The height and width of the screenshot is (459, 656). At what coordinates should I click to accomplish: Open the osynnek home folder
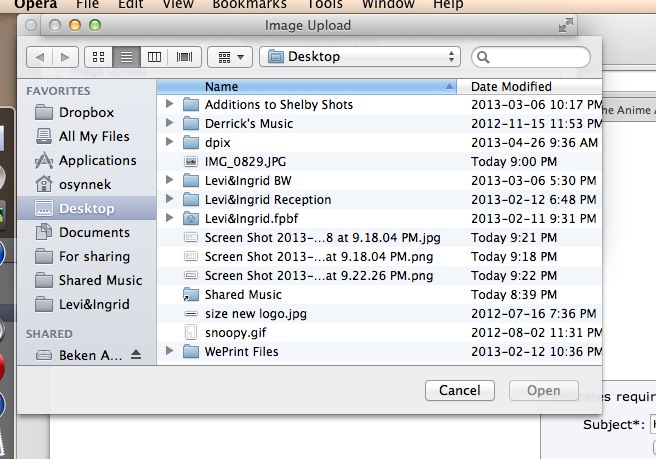[x=87, y=184]
